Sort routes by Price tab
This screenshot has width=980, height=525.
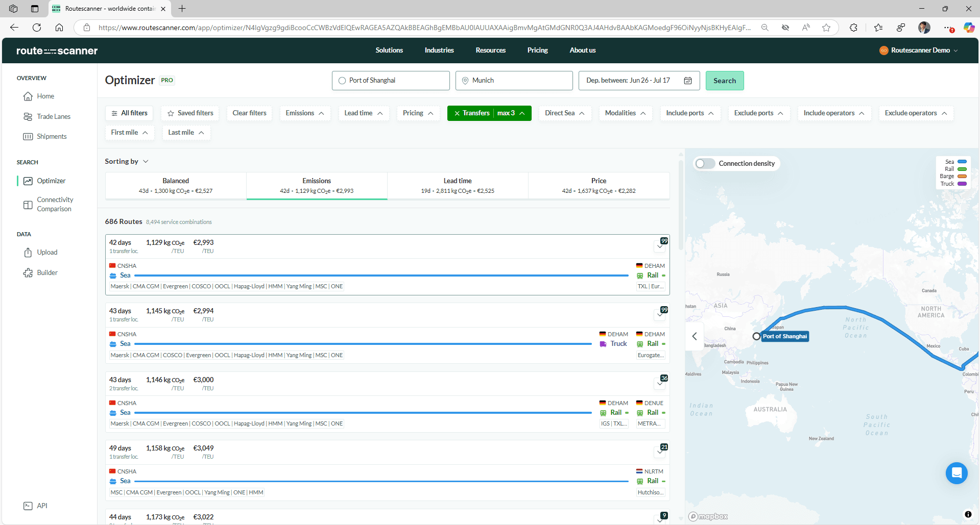[599, 186]
